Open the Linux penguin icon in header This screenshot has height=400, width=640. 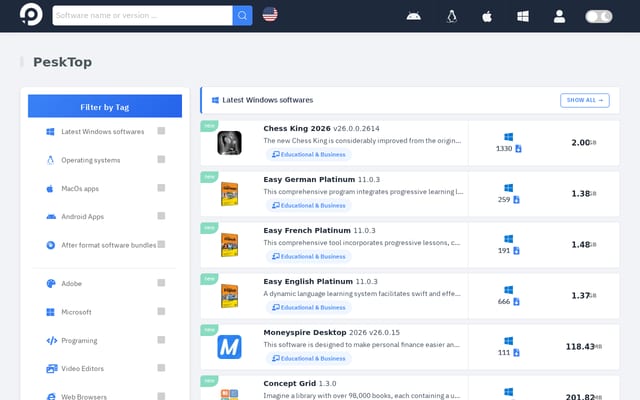pos(451,16)
